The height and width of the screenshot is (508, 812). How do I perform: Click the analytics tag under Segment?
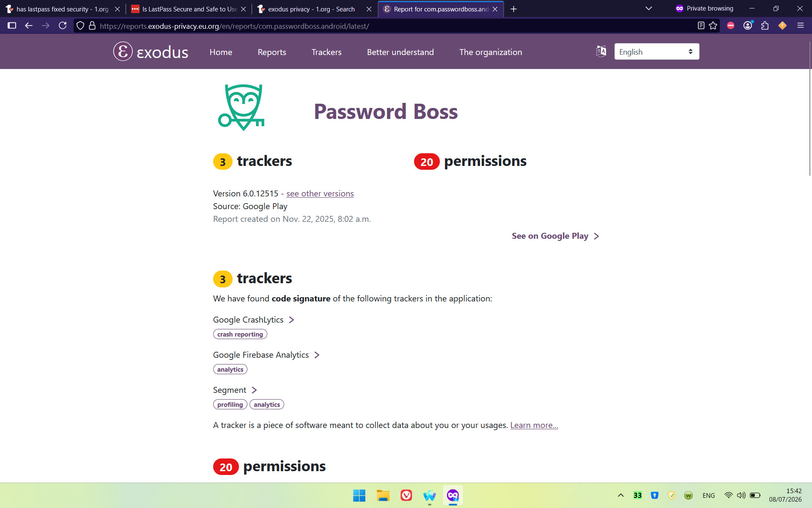tap(267, 404)
